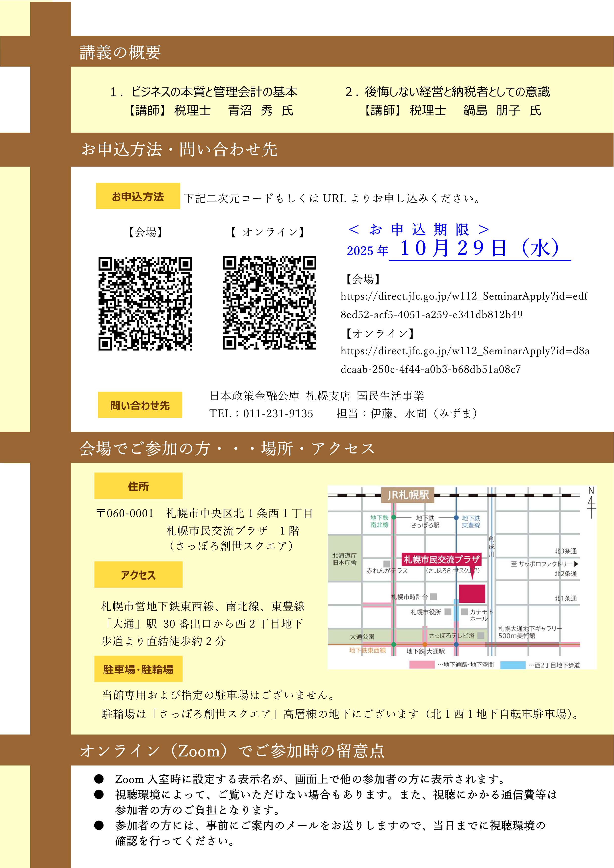Click the red venue building square on map
This screenshot has height=868, width=614.
[472, 593]
